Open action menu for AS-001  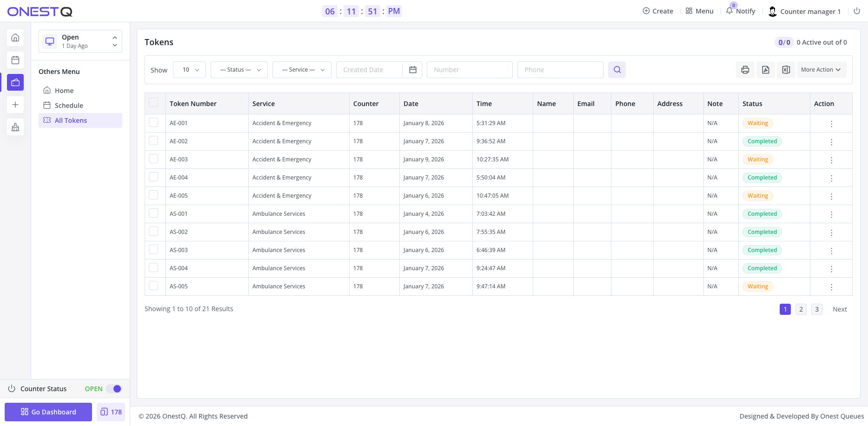[x=831, y=214]
